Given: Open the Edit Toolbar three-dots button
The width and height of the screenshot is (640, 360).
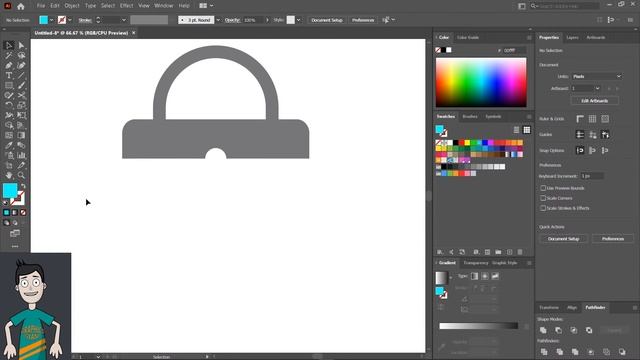Looking at the screenshot, I should coord(15,246).
